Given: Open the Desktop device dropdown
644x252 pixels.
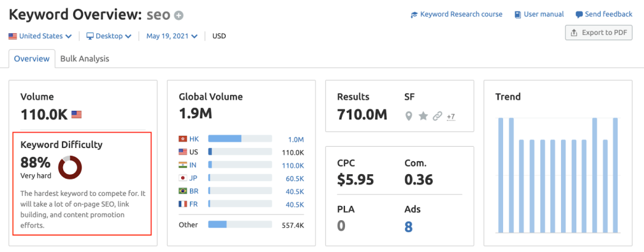Looking at the screenshot, I should click(109, 36).
